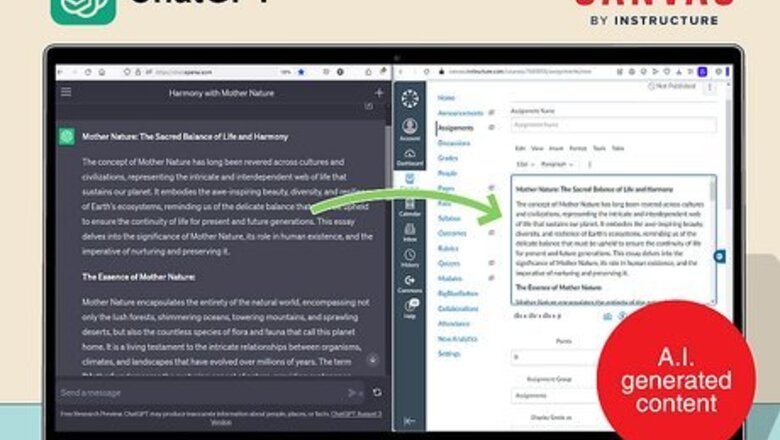Viewport: 780px width, 440px height.
Task: Click the Points input field
Action: pos(555,357)
